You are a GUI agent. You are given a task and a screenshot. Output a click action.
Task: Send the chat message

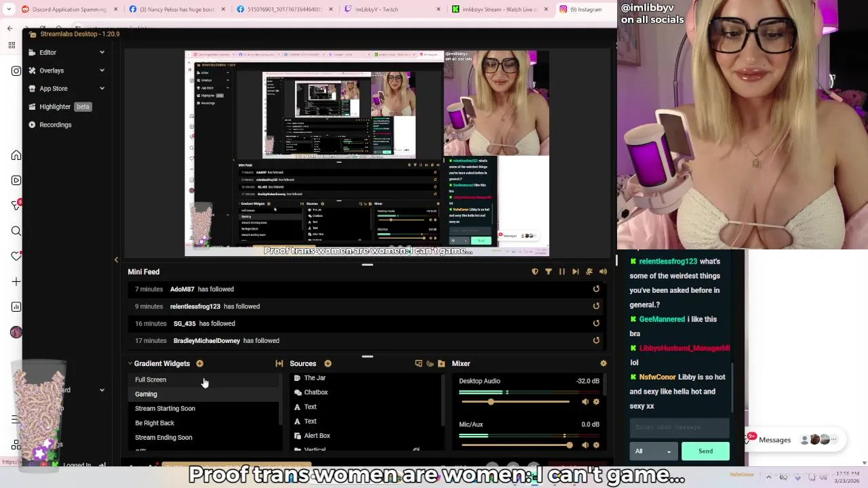pos(705,451)
